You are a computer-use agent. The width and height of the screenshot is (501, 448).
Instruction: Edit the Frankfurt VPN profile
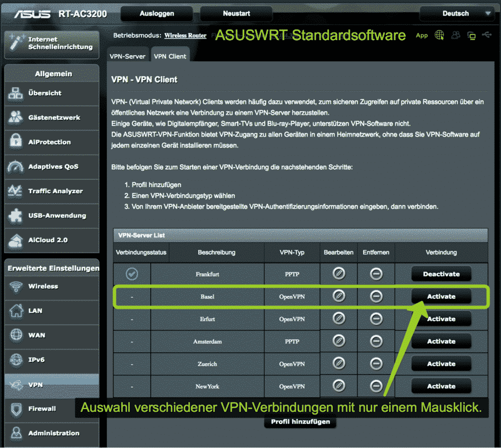coord(338,273)
